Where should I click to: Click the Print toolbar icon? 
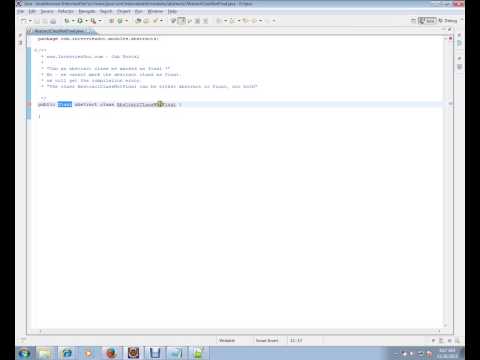[x=53, y=21]
